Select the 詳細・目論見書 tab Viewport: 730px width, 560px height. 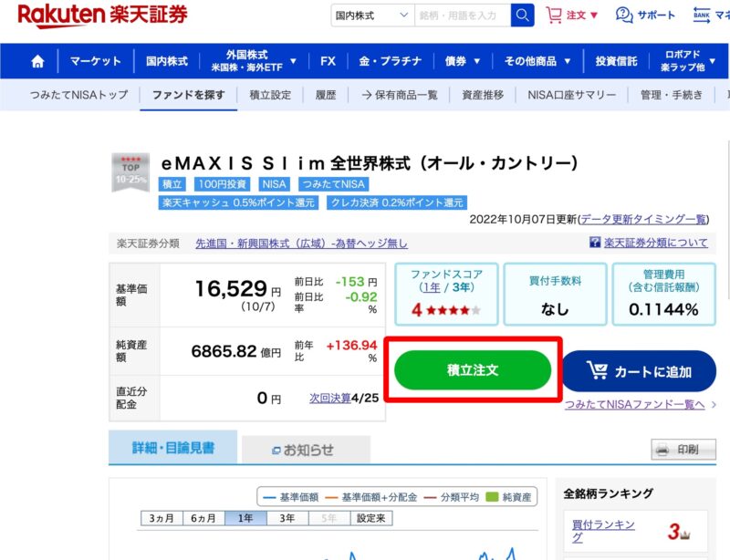point(172,447)
